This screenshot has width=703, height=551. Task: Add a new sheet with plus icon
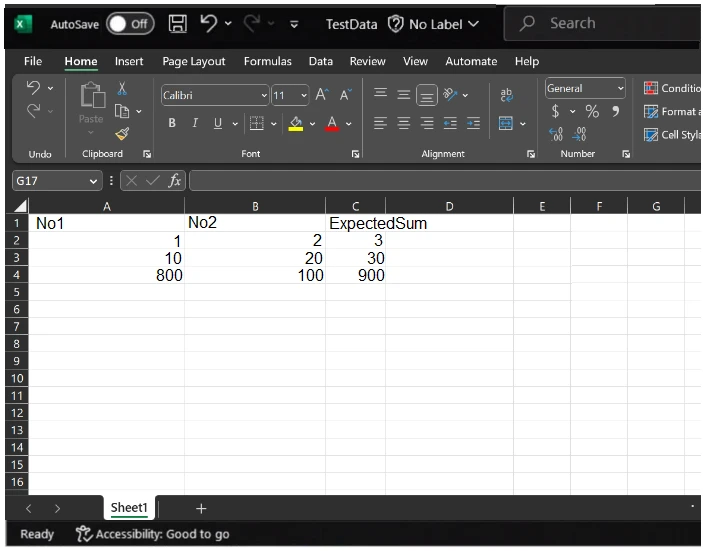click(x=201, y=509)
